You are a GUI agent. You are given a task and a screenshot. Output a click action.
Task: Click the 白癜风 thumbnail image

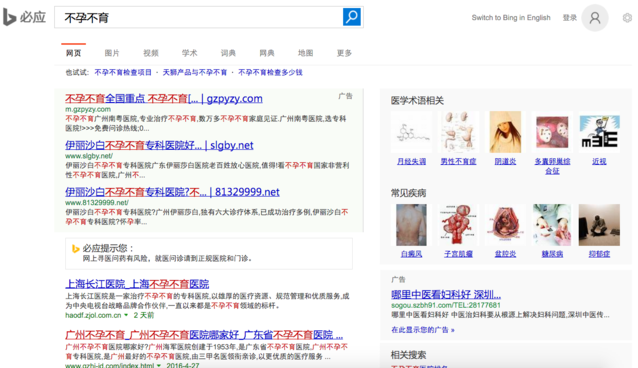coord(411,225)
